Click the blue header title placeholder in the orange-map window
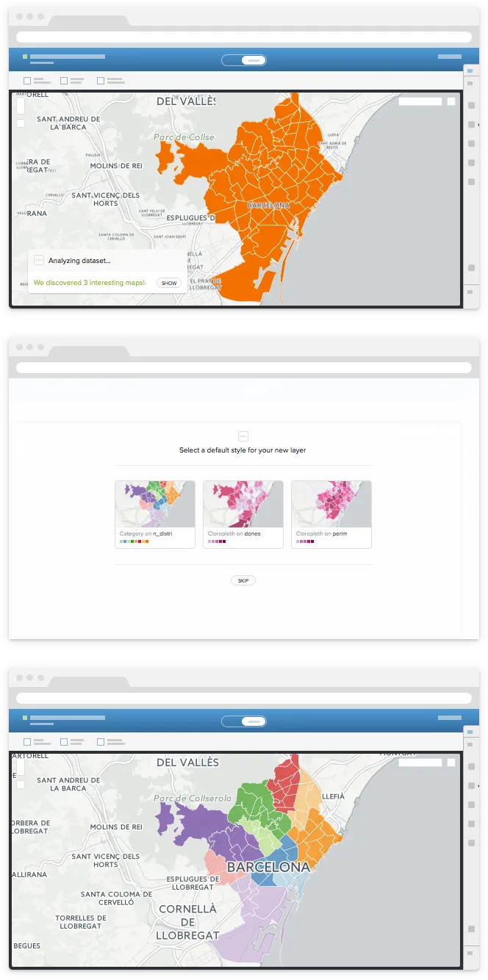 pos(68,57)
